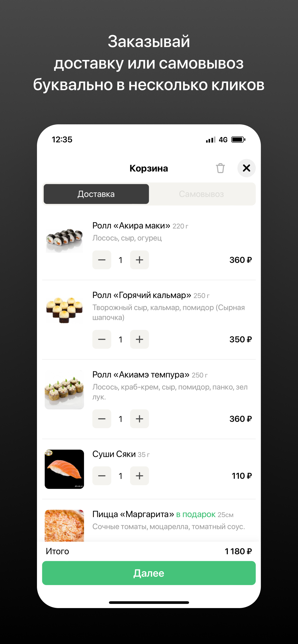
Task: Increase quantity of Ролл «Акира маки»
Action: click(139, 260)
